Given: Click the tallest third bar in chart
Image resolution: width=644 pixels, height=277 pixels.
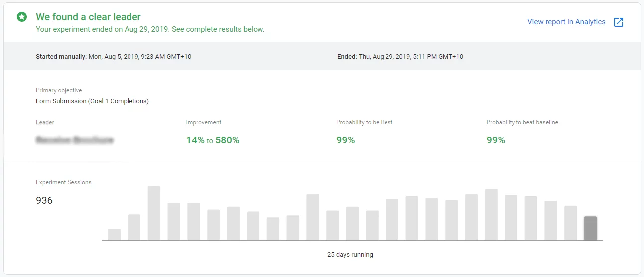Looking at the screenshot, I should pos(154,213).
